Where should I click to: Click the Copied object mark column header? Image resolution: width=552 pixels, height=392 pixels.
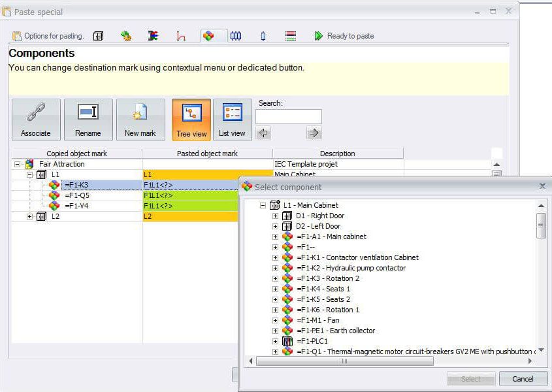(x=77, y=154)
